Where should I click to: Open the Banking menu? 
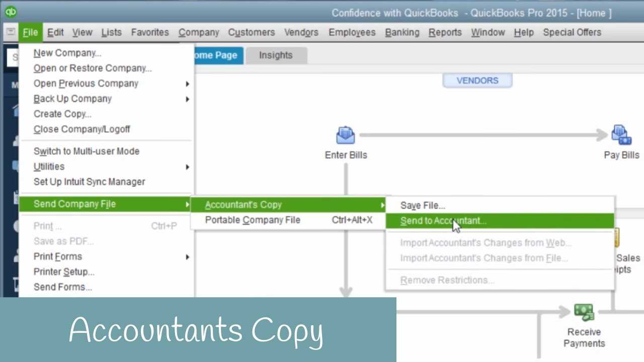(x=402, y=32)
